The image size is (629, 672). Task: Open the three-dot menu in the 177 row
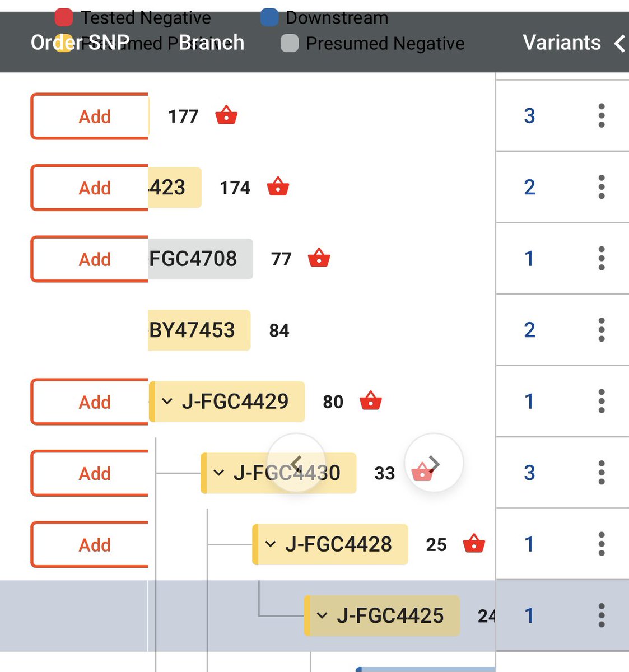[x=602, y=115]
